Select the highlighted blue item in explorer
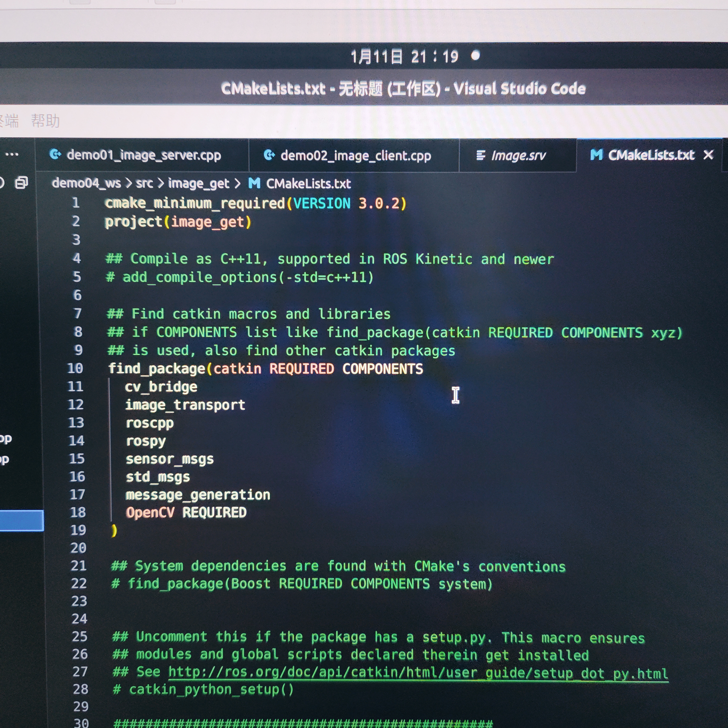 [x=22, y=520]
